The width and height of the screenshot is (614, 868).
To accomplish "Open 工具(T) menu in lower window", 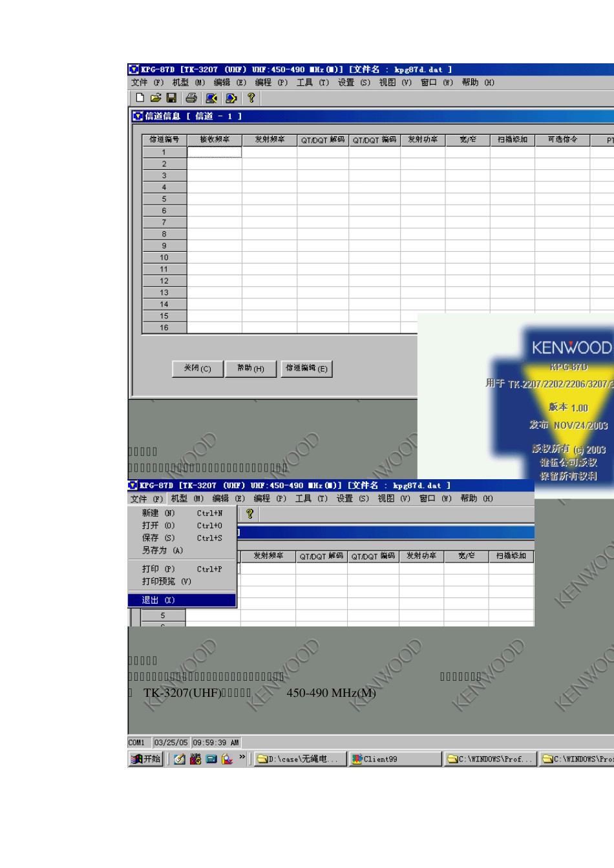I will (x=312, y=499).
